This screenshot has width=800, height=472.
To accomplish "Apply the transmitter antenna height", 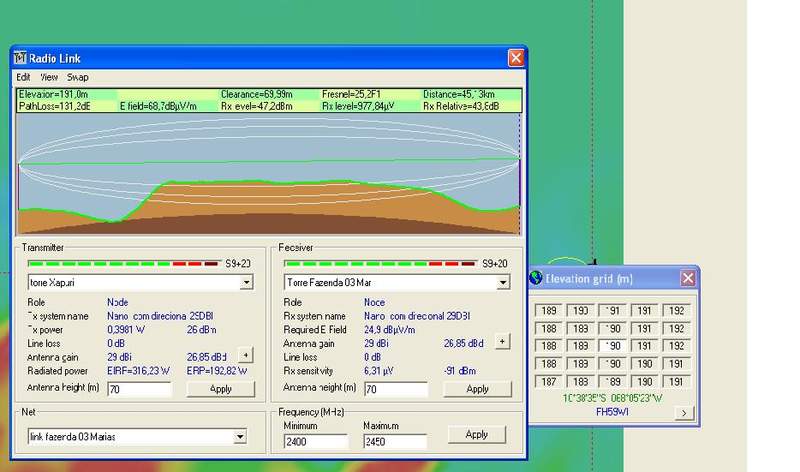I will (x=220, y=389).
